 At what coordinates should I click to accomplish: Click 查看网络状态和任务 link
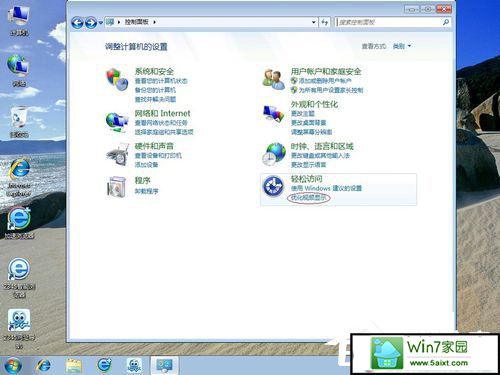point(161,123)
